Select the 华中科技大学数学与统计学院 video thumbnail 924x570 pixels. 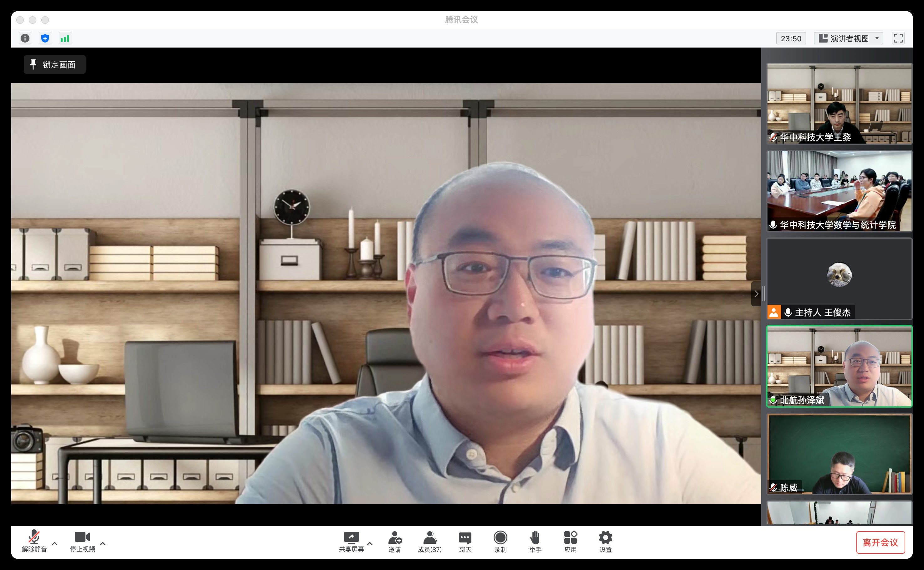tap(839, 191)
